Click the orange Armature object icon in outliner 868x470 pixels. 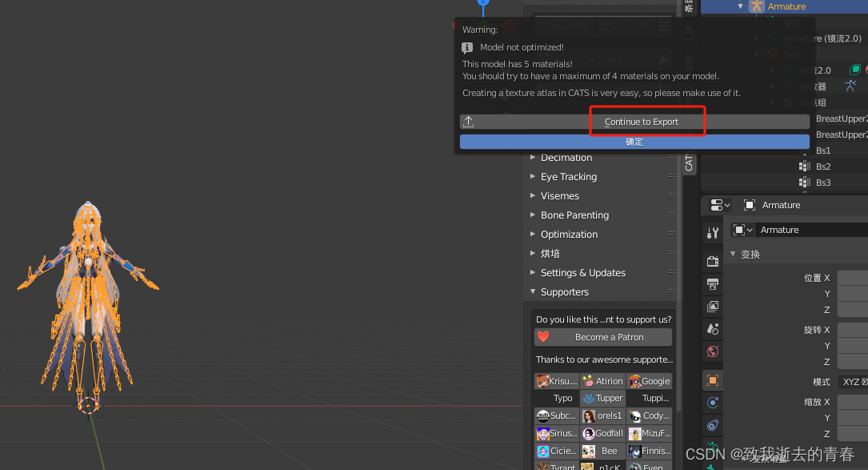click(757, 6)
